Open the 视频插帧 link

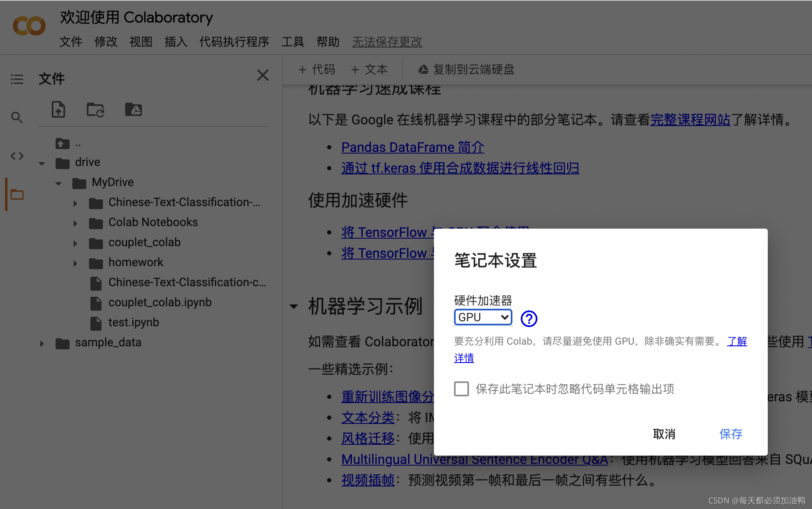click(x=368, y=480)
